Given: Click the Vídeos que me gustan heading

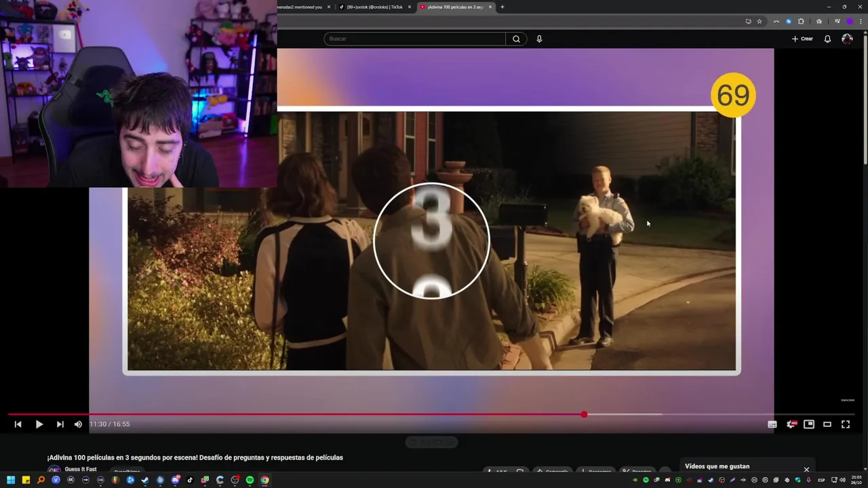Looking at the screenshot, I should click(717, 466).
